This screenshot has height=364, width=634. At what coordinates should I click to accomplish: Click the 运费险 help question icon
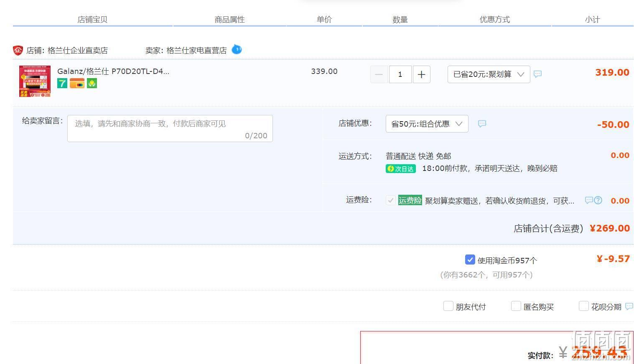pos(598,200)
